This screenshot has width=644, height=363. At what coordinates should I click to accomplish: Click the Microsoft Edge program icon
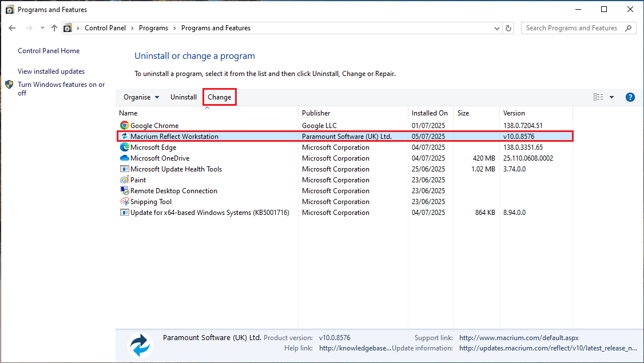(125, 147)
